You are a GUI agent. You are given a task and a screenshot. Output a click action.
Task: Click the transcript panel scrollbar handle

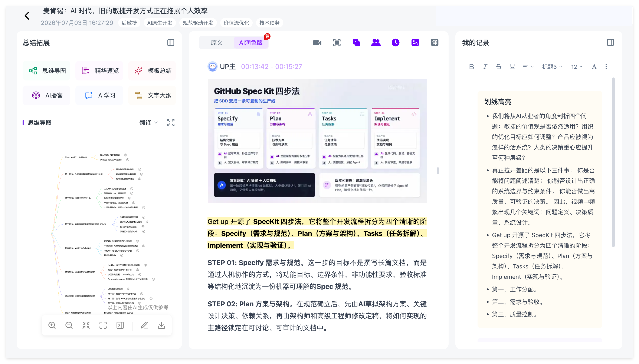[x=438, y=171]
